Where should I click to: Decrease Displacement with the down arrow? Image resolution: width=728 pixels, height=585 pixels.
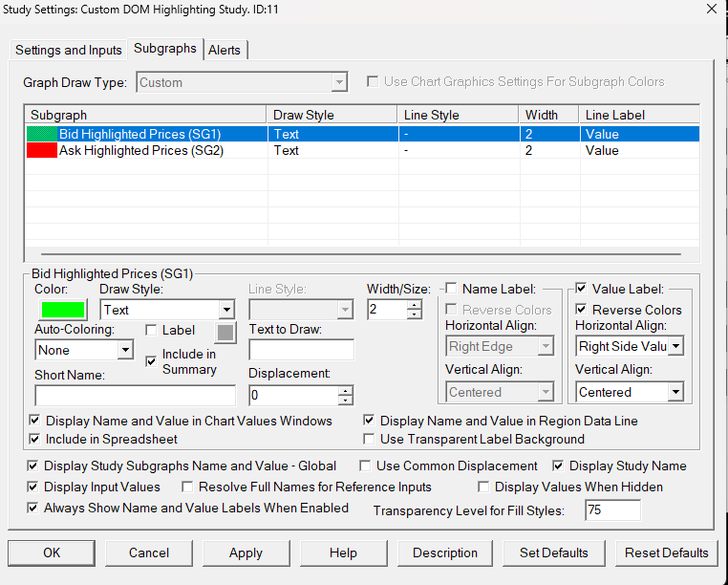pos(345,401)
